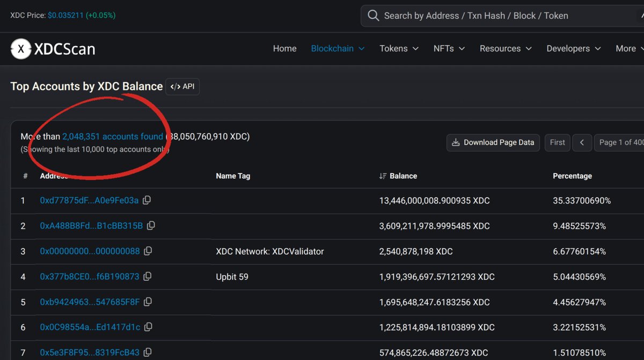The height and width of the screenshot is (360, 644).
Task: Focus the address/txn hash search field
Action: tap(502, 16)
